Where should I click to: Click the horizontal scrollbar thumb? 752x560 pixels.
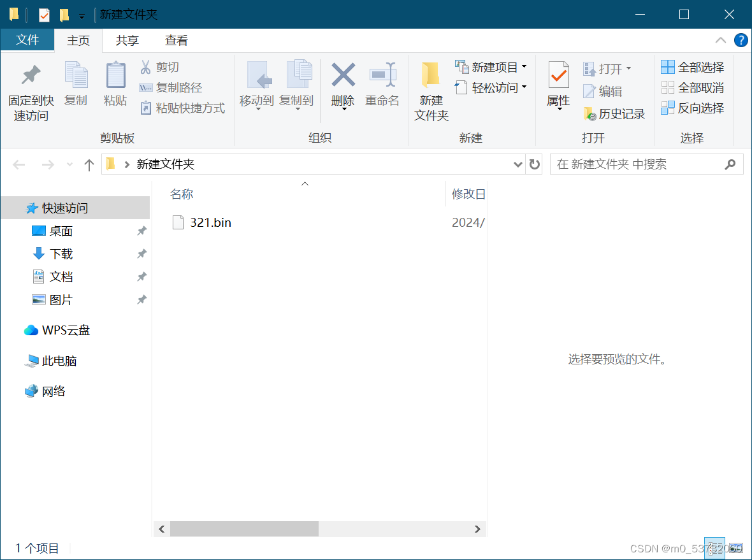click(x=244, y=529)
